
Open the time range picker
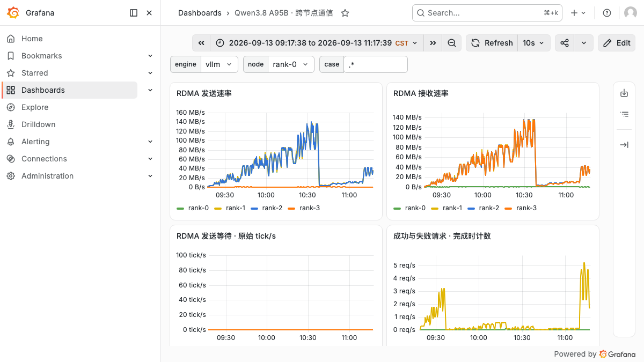[x=316, y=43]
